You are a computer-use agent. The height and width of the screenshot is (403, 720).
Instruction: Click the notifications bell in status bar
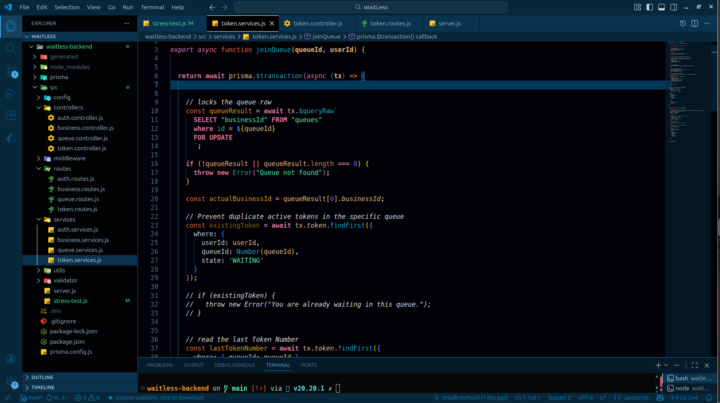tap(709, 398)
